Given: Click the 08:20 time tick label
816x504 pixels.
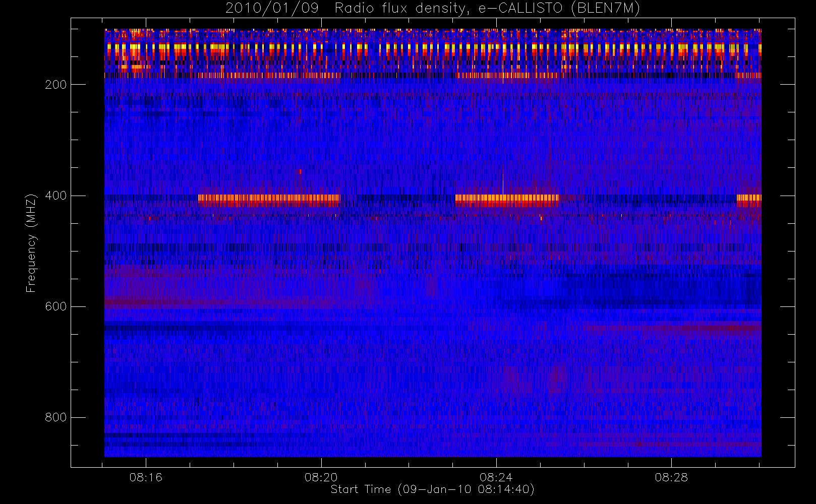Looking at the screenshot, I should [x=321, y=477].
